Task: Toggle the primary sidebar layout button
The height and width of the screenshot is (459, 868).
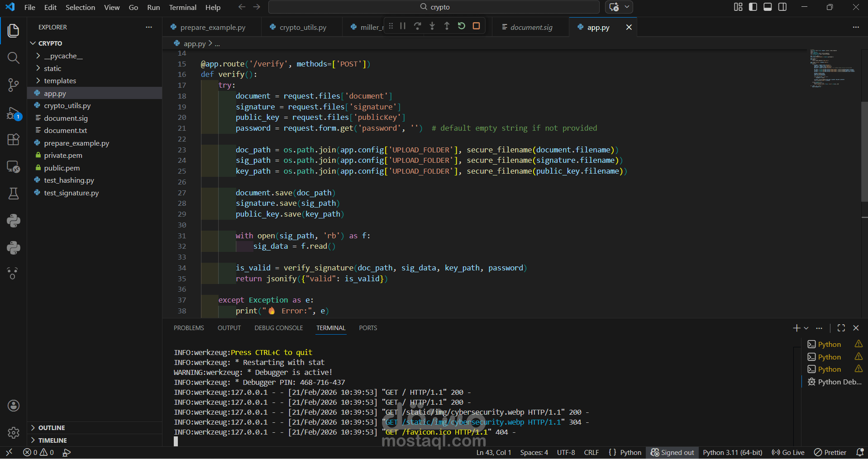Action: (x=753, y=7)
